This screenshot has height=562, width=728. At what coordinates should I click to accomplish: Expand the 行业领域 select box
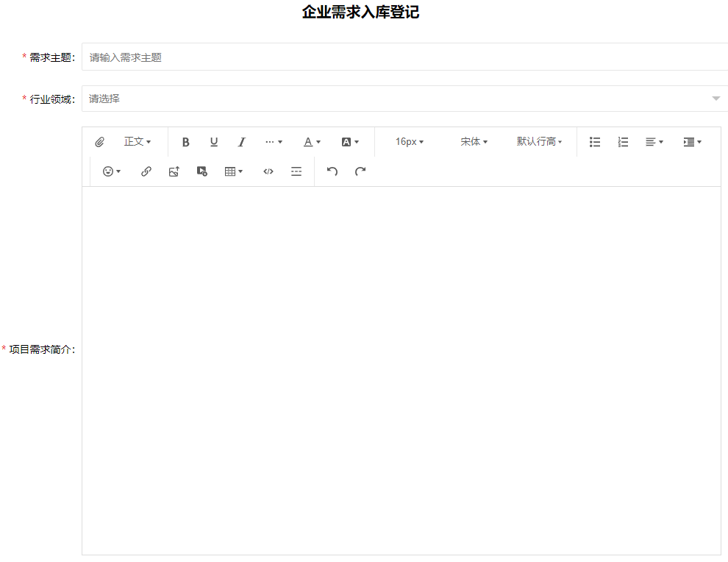pyautogui.click(x=404, y=99)
